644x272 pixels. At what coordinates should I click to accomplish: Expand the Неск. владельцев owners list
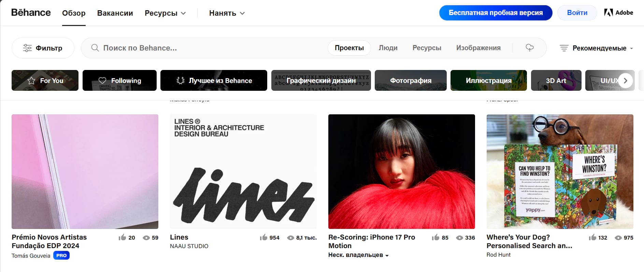358,255
